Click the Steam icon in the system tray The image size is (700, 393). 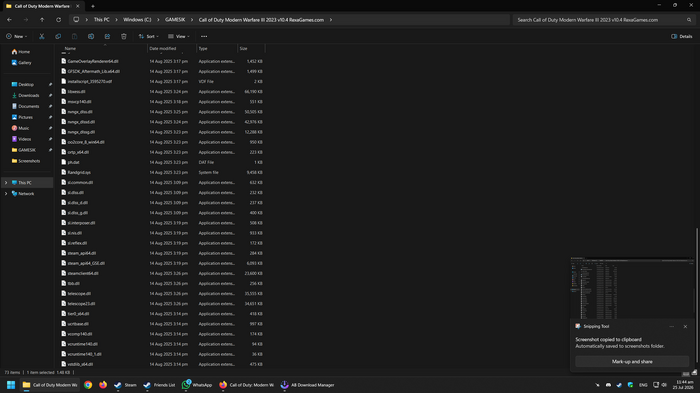click(619, 385)
